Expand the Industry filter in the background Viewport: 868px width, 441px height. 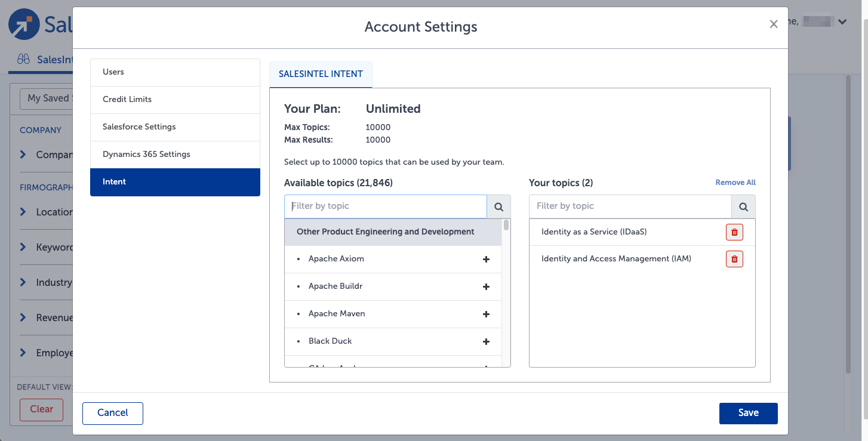(23, 282)
